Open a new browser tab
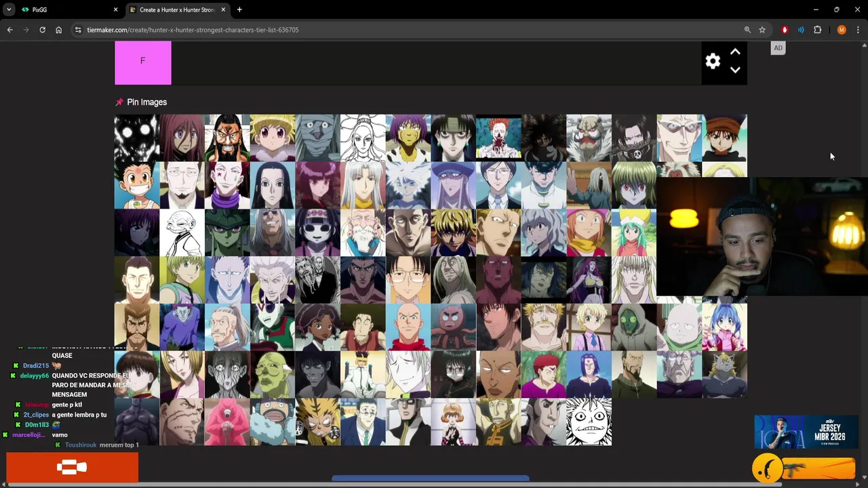868x488 pixels. click(239, 9)
